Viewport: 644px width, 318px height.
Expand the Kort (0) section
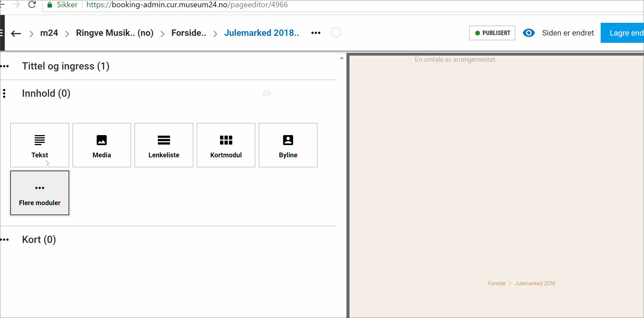click(39, 240)
